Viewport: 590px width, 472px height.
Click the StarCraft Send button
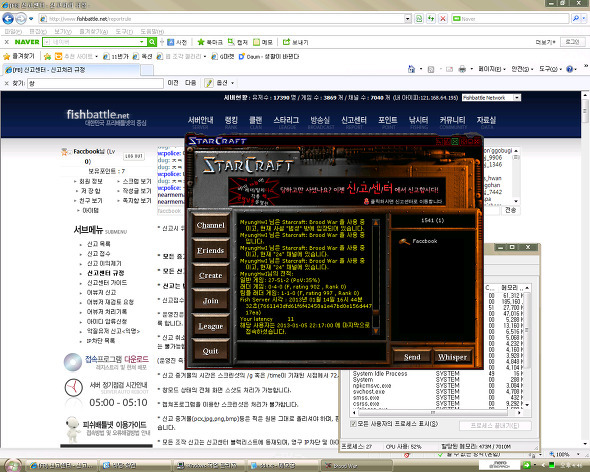coord(412,357)
